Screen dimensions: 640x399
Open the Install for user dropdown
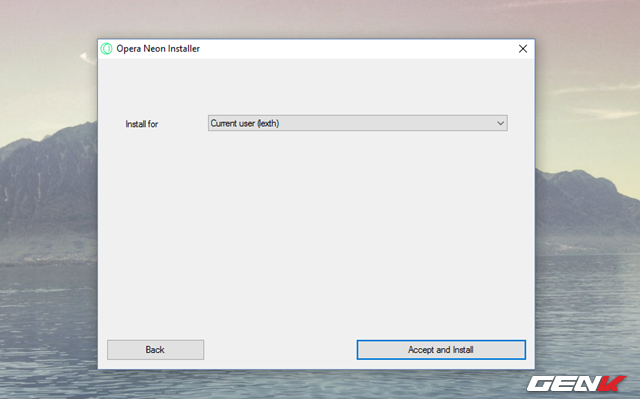(x=358, y=123)
